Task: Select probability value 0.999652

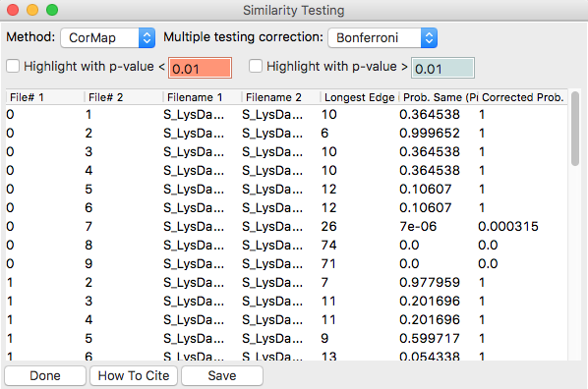Action: coord(430,133)
